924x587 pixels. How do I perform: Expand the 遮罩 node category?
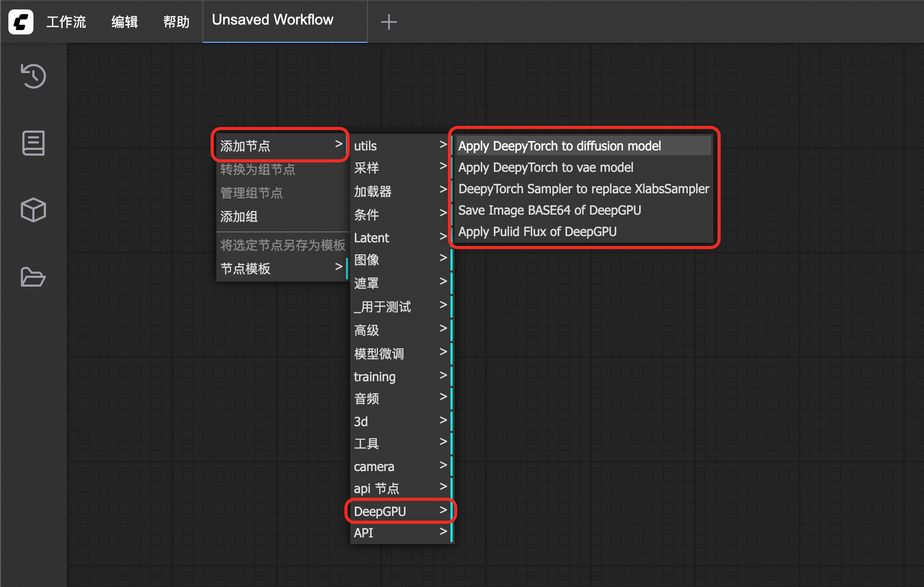pyautogui.click(x=400, y=283)
